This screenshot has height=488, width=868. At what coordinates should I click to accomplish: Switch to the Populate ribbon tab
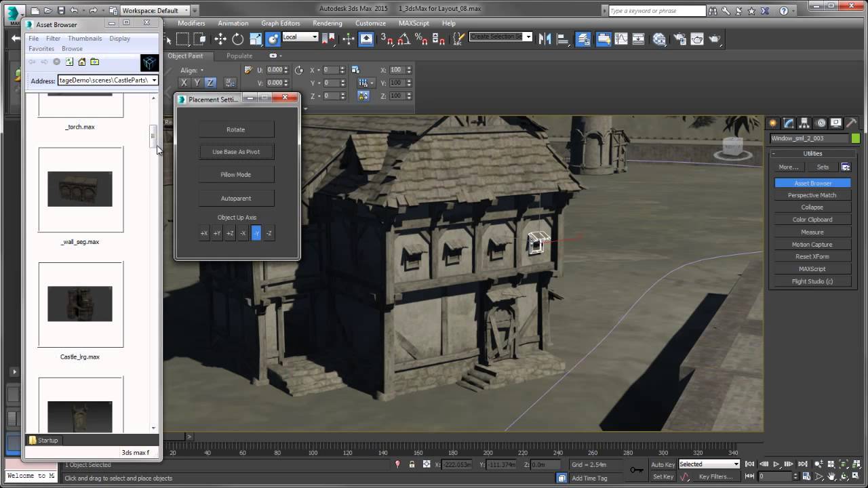point(239,56)
